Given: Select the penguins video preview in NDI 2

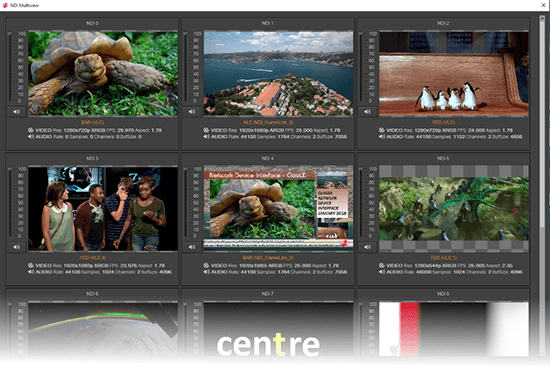Looking at the screenshot, I should tap(454, 73).
